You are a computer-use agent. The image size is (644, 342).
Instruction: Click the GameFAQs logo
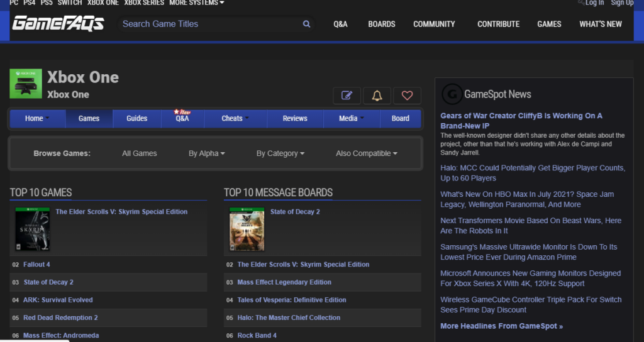pyautogui.click(x=58, y=24)
